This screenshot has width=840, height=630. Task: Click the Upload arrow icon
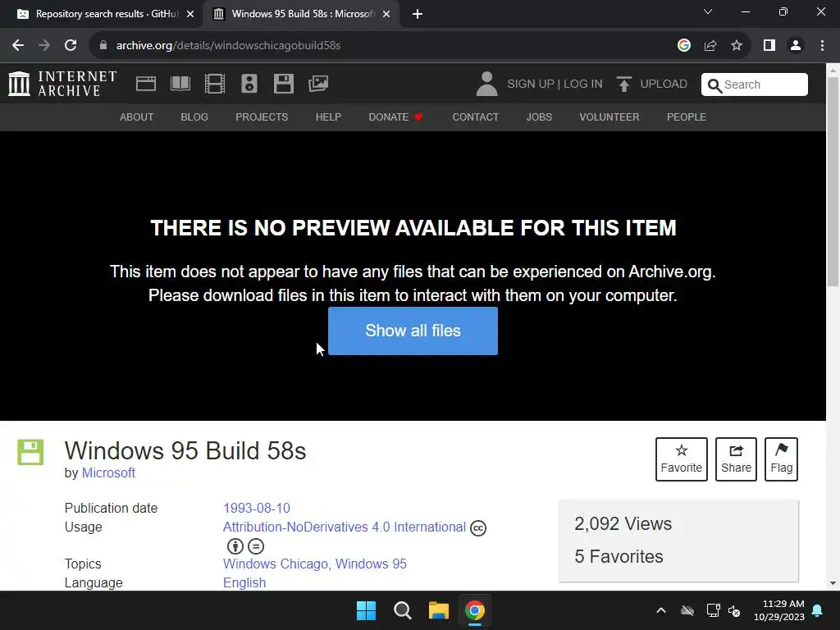[624, 84]
